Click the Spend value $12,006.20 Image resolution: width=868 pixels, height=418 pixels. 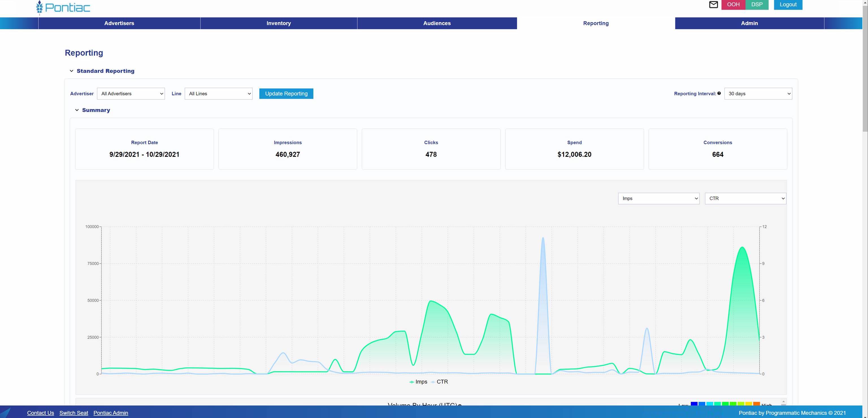[x=574, y=154]
